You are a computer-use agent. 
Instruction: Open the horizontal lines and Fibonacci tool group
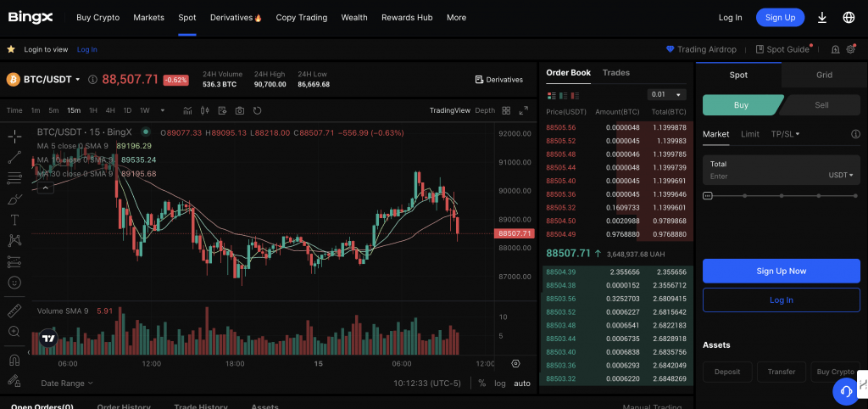[x=15, y=178]
